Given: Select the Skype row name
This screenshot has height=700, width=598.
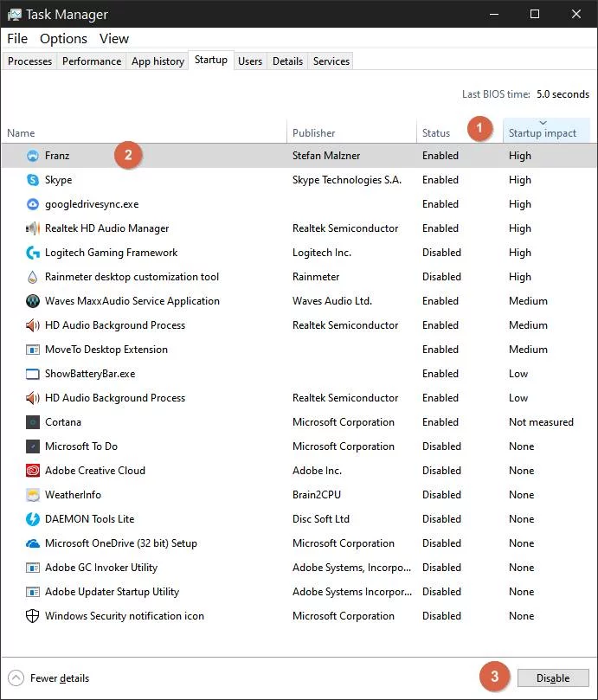Looking at the screenshot, I should pyautogui.click(x=58, y=180).
